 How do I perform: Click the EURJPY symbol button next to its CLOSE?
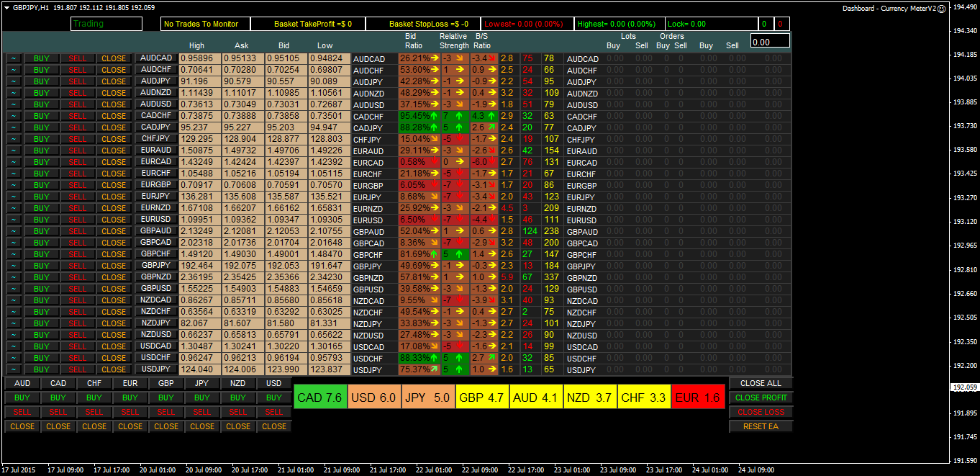point(156,196)
